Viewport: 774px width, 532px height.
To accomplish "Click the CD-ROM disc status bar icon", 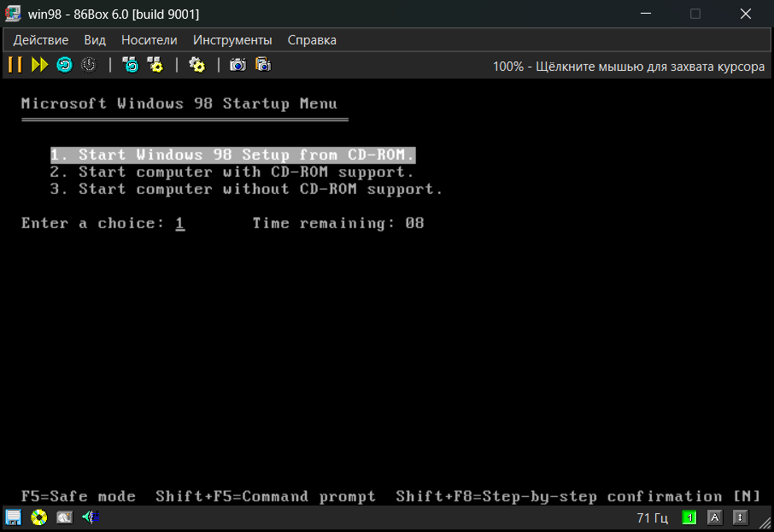I will (x=39, y=517).
